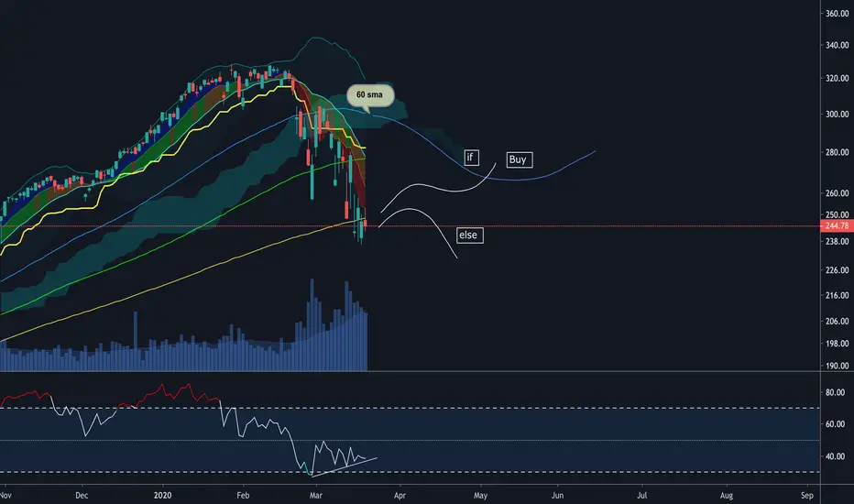Image resolution: width=854 pixels, height=504 pixels.
Task: Select the 'Buy' text annotation
Action: (519, 159)
